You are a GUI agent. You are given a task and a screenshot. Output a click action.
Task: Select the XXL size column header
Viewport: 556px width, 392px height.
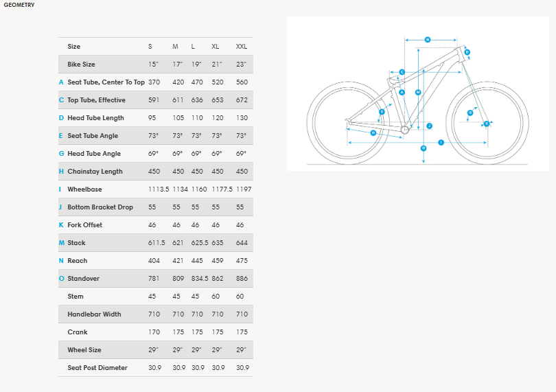pos(242,47)
